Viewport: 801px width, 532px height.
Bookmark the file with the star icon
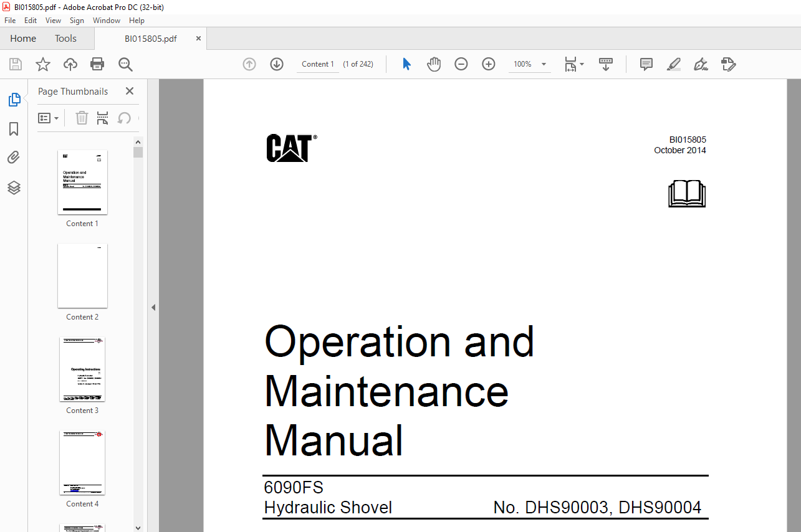[x=42, y=64]
